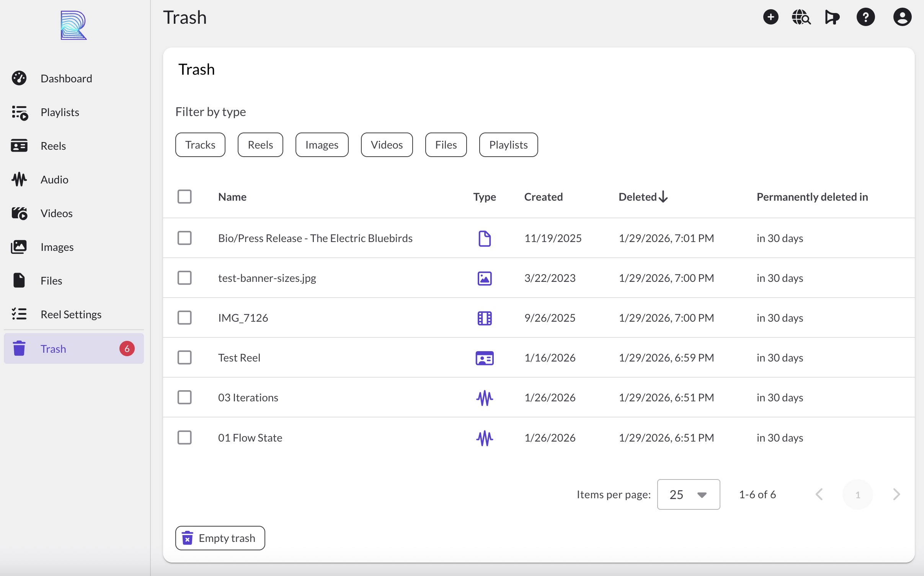
Task: Click the megaphone announcements icon
Action: 832,17
